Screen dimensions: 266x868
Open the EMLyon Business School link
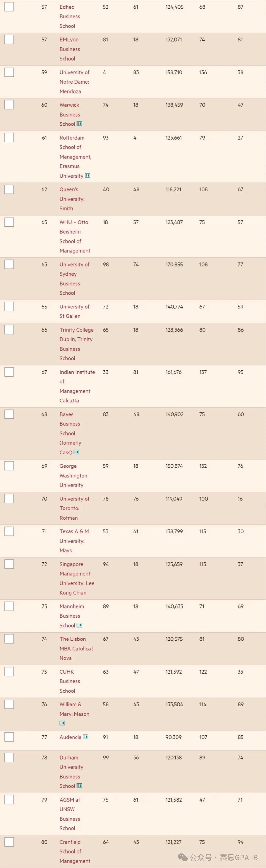coord(70,49)
